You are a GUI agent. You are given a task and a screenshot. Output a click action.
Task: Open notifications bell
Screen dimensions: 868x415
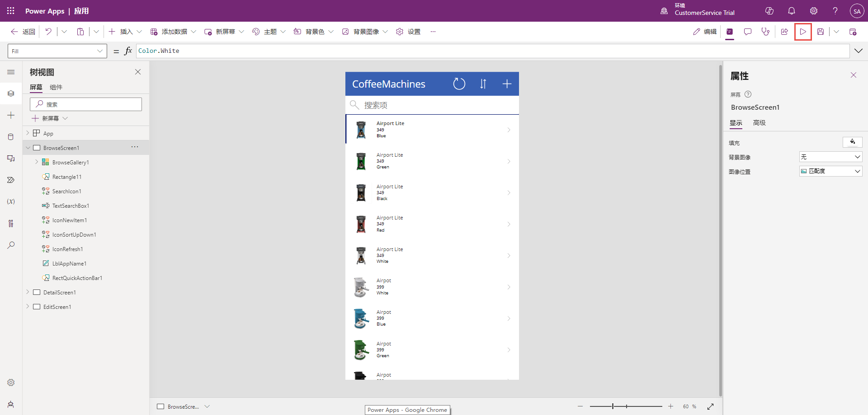click(792, 11)
